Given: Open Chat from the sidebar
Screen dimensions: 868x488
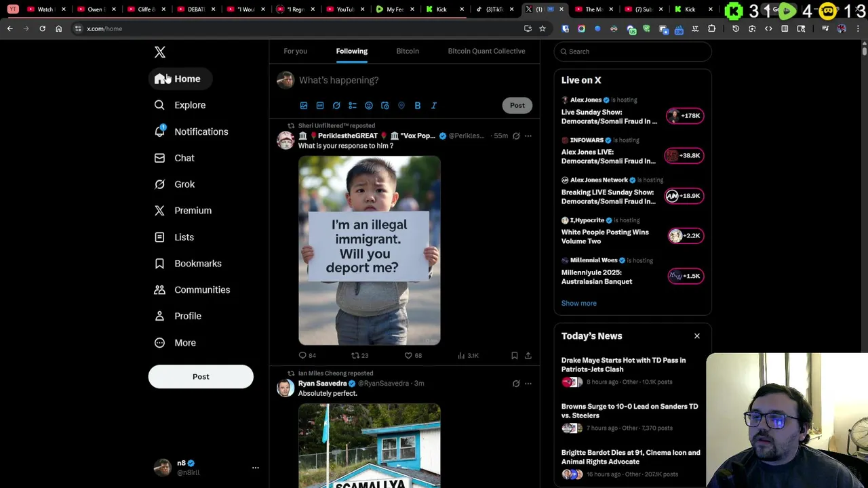Looking at the screenshot, I should (x=175, y=158).
